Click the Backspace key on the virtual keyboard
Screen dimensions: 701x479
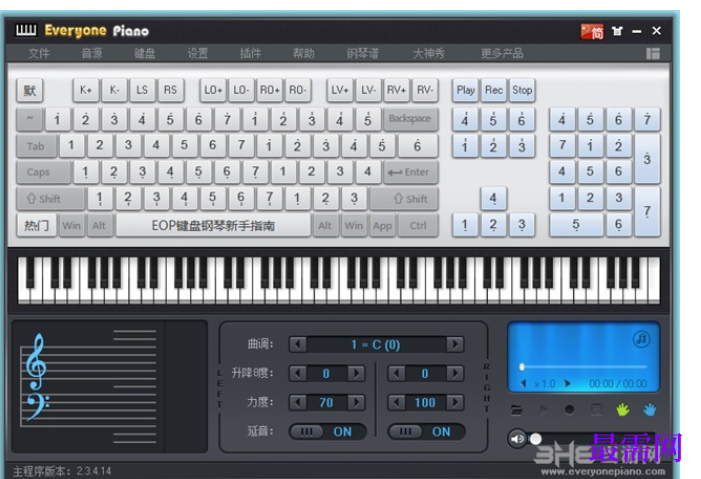[410, 119]
